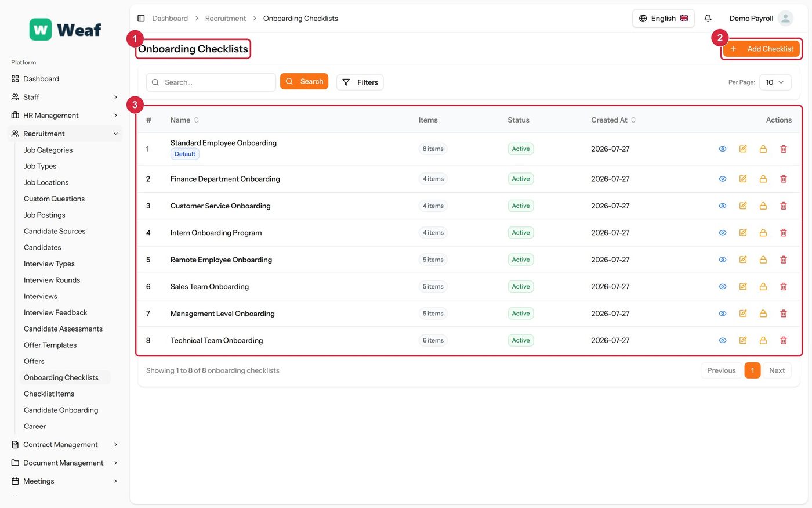Expand the HR Management menu
Screen dimensions: 812x508
pyautogui.click(x=65, y=116)
